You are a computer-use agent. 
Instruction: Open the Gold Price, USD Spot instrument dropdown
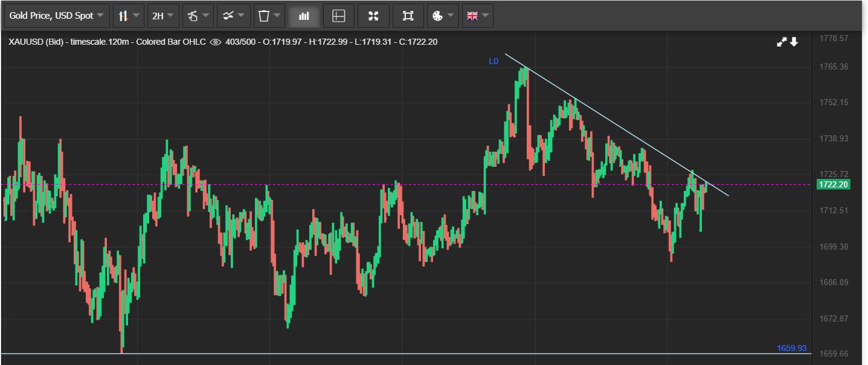click(57, 16)
